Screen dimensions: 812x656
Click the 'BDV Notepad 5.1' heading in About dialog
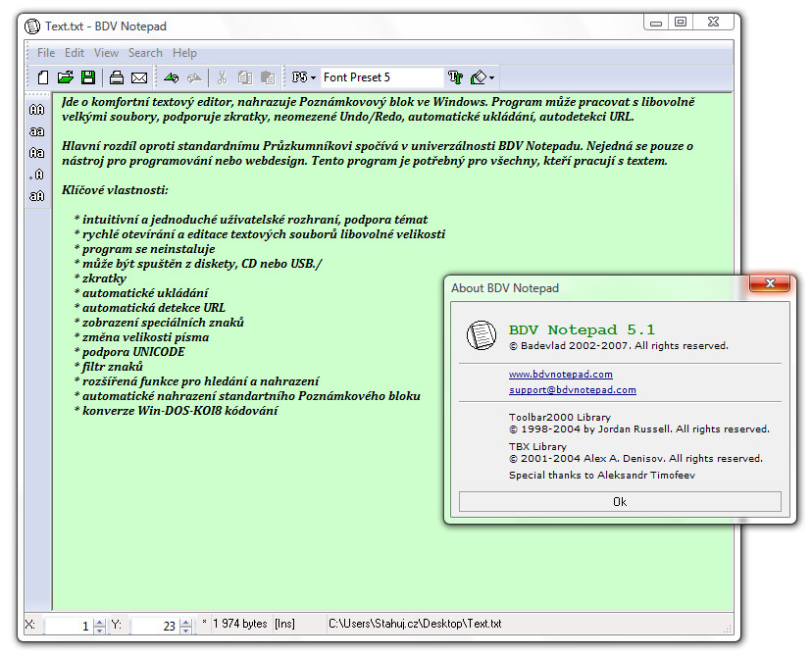point(583,329)
